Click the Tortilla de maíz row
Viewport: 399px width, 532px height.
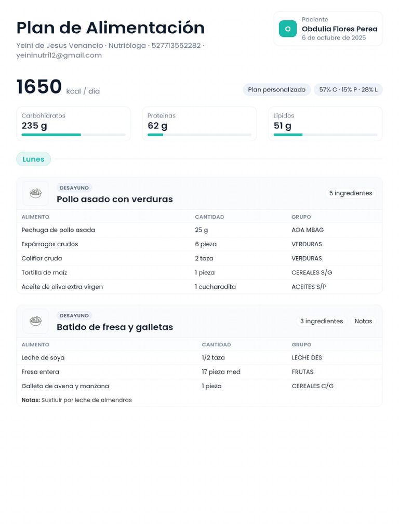click(x=199, y=273)
